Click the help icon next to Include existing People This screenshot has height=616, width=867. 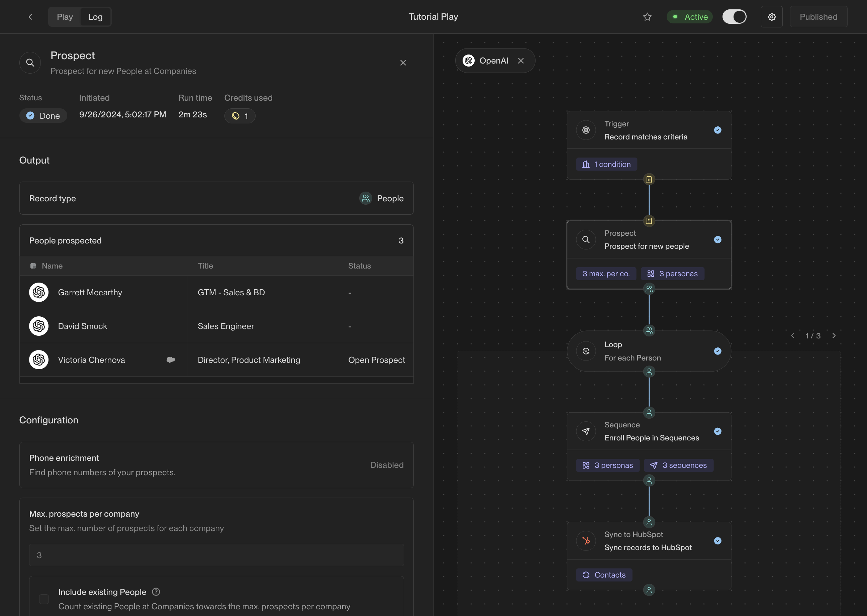click(x=156, y=592)
